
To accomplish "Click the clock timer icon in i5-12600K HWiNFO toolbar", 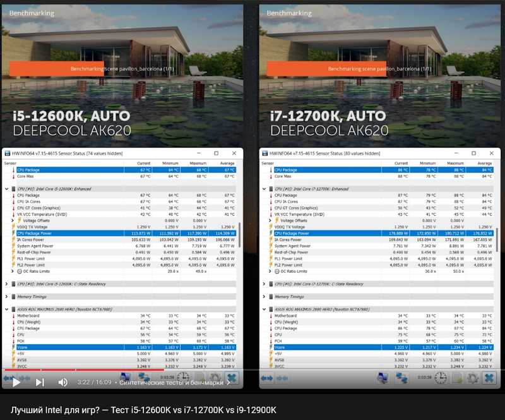I will pos(183,377).
